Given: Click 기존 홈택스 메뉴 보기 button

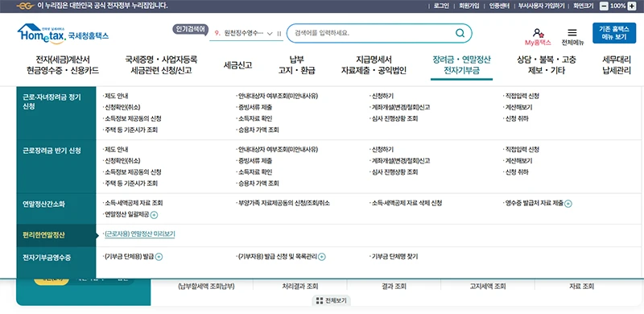Looking at the screenshot, I should point(614,33).
